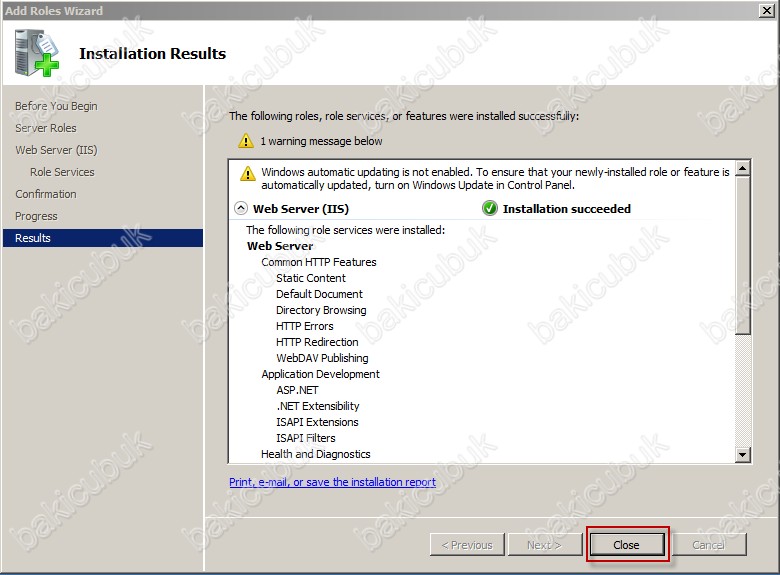This screenshot has width=780, height=575.
Task: Click the warning icon beside the Windows automatic updating message
Action: point(248,173)
